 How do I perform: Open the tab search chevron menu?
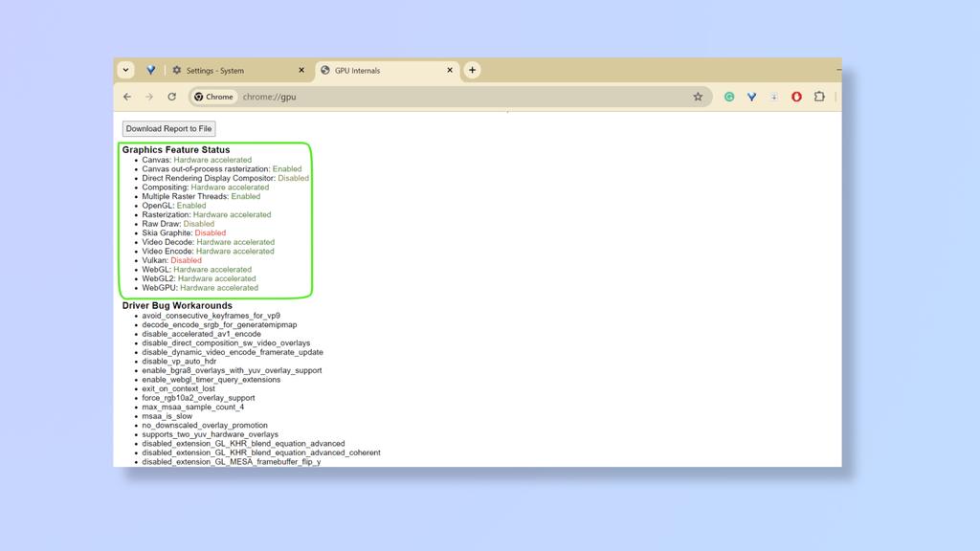(125, 70)
